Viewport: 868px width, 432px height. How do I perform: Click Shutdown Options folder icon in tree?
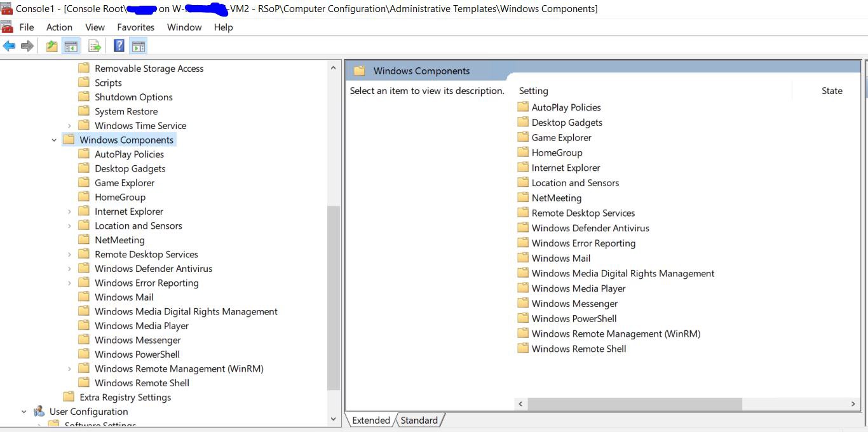(x=84, y=97)
